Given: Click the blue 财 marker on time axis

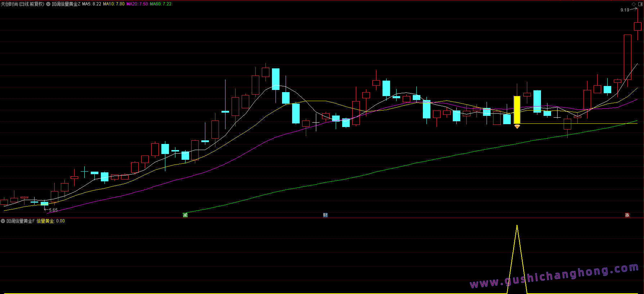Looking at the screenshot, I should [325, 215].
